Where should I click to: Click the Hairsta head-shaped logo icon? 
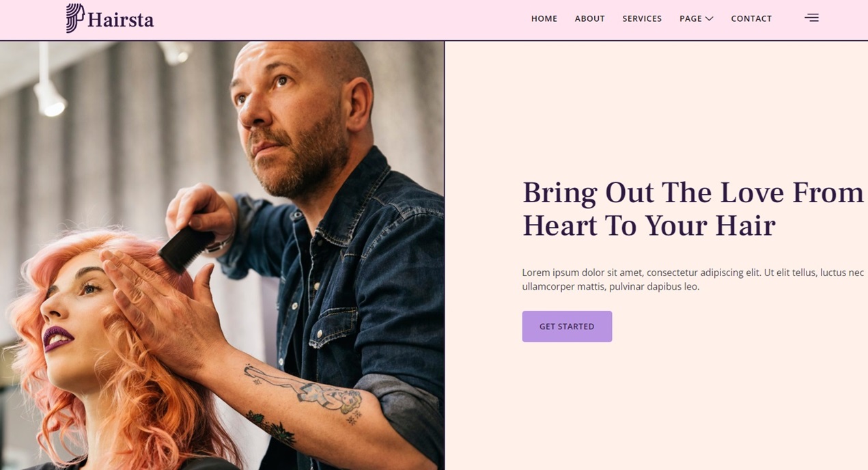click(x=75, y=18)
